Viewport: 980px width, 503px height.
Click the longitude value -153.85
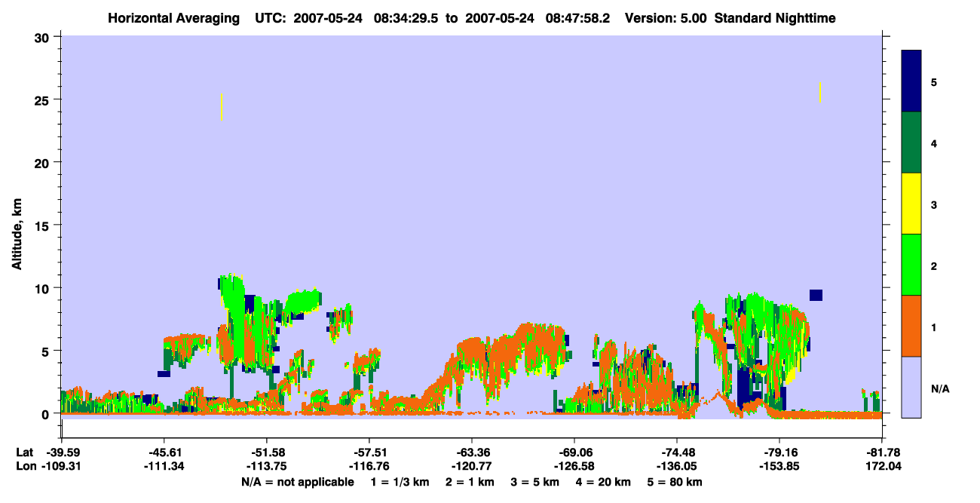[779, 466]
